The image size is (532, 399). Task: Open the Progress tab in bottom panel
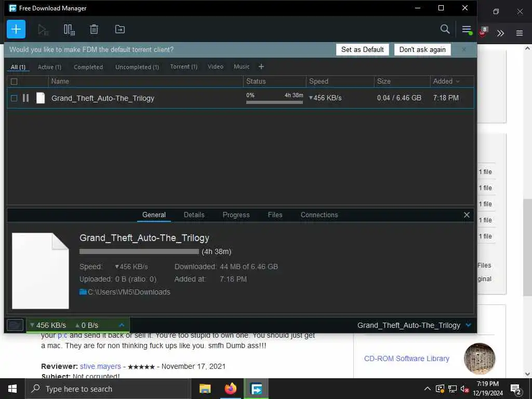[x=236, y=215]
